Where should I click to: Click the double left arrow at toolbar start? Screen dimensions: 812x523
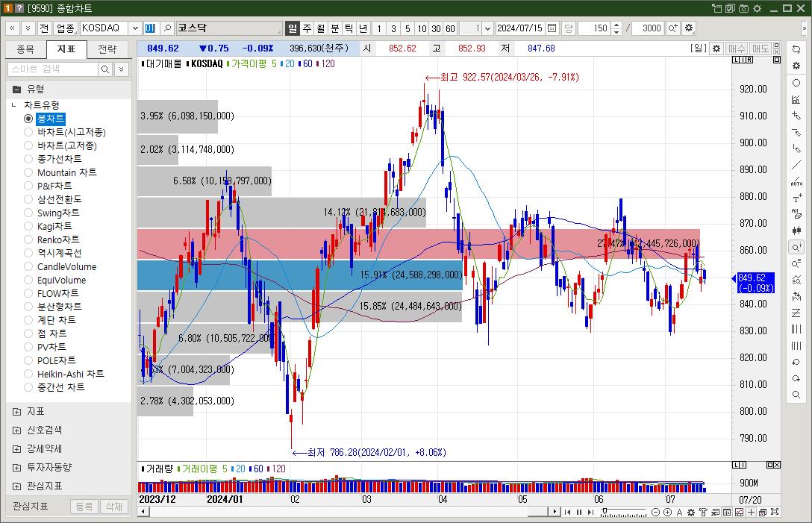[x=12, y=28]
